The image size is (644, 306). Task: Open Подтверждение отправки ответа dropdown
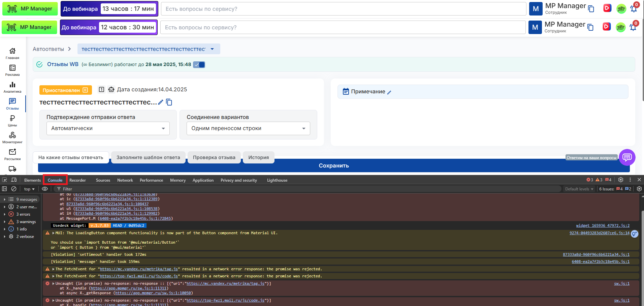pos(108,128)
